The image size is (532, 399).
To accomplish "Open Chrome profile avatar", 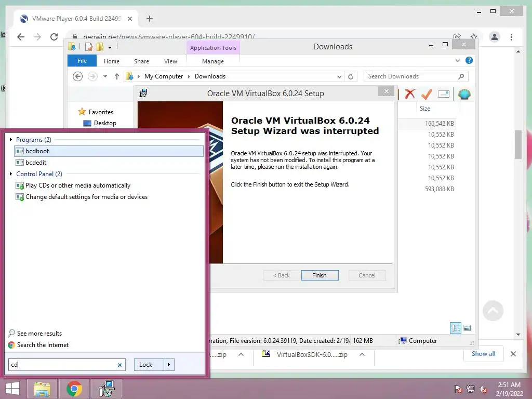I will (495, 37).
